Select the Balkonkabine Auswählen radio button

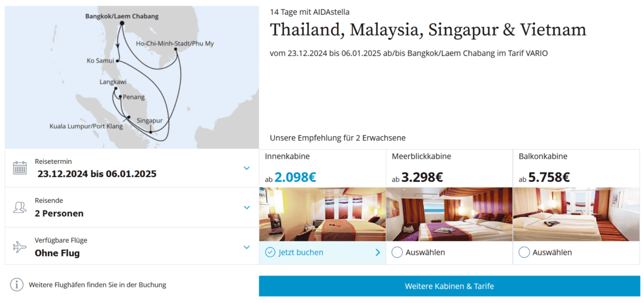click(x=524, y=253)
